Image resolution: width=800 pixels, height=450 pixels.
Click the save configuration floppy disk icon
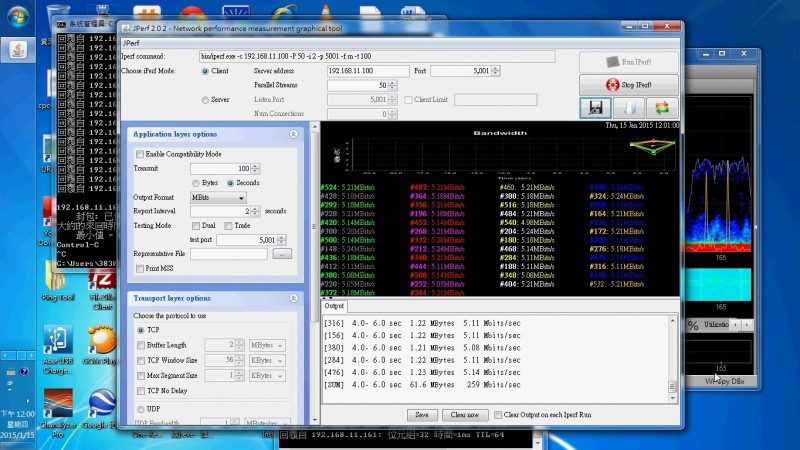[x=596, y=108]
